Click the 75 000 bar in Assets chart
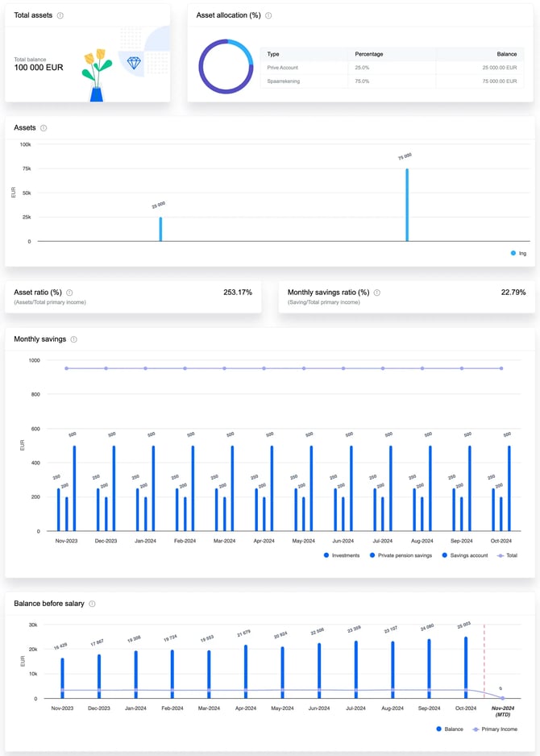Screen dimensions: 540x756 tap(407, 205)
